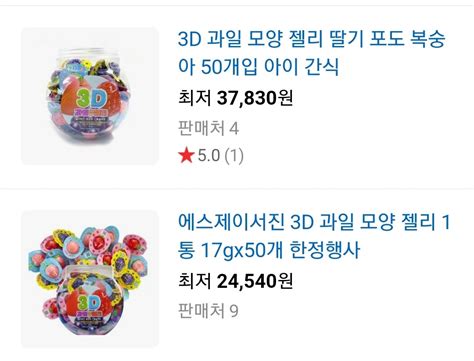Select the 37,830원 lowest price
The height and width of the screenshot is (361, 474).
pos(255,98)
